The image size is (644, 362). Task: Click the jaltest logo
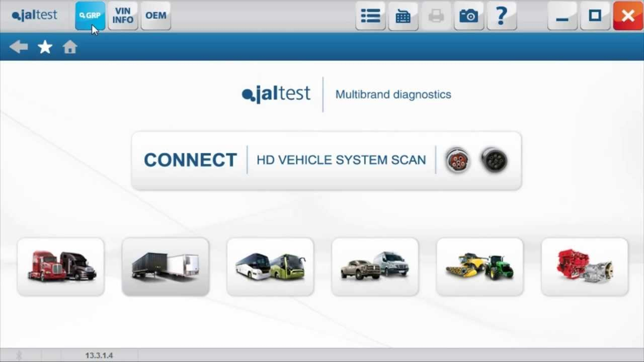(x=34, y=15)
